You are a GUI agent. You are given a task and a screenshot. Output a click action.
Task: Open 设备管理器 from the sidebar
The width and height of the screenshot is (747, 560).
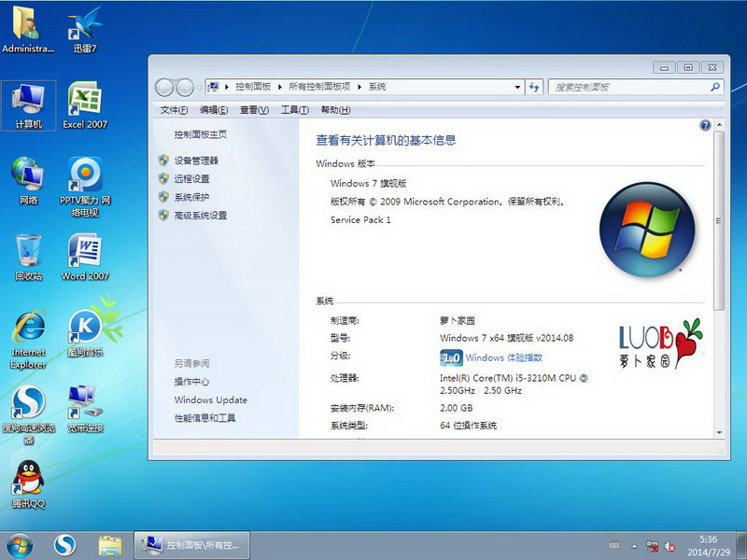(196, 161)
